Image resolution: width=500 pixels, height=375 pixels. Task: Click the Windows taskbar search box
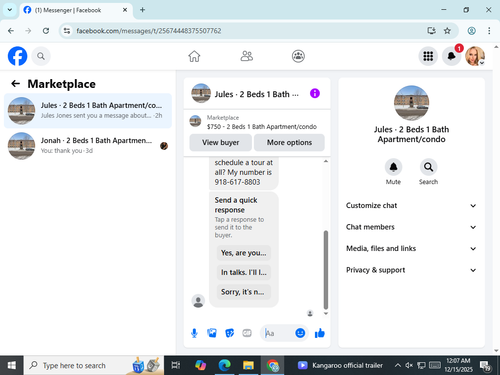94,365
